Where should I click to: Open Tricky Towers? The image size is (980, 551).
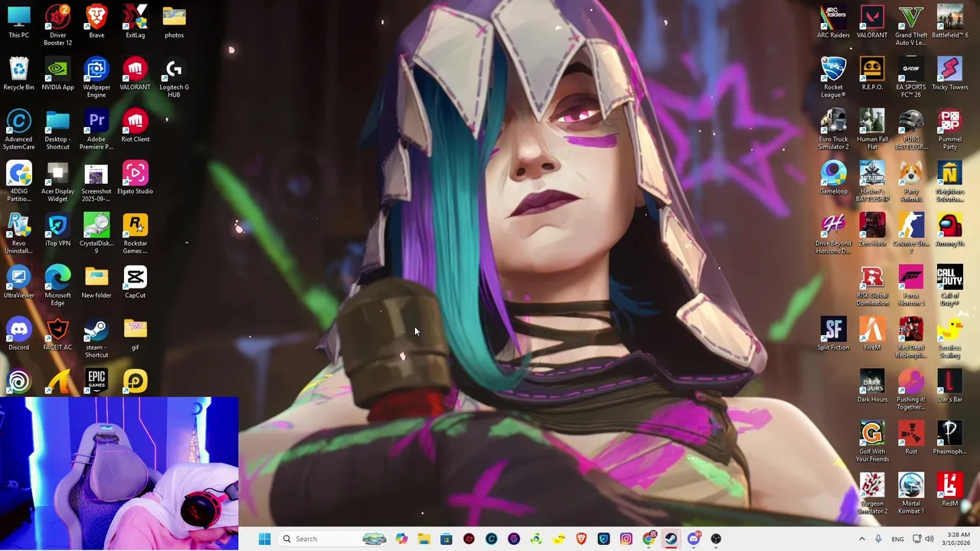pyautogui.click(x=950, y=74)
